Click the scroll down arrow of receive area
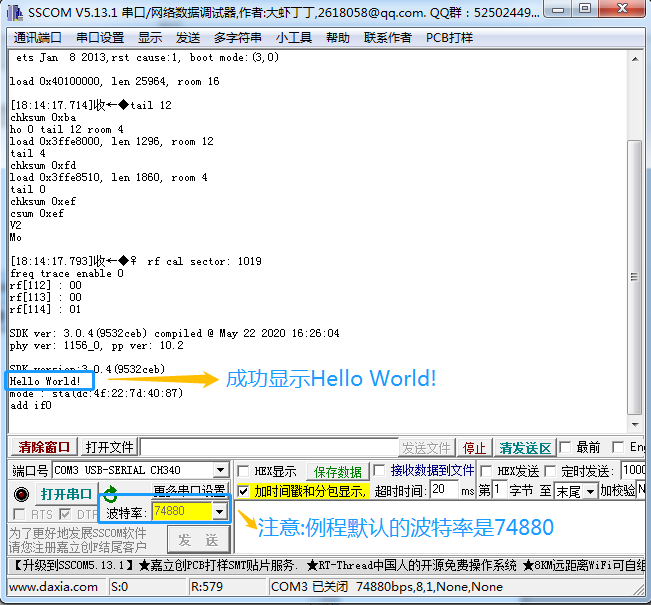 click(x=635, y=424)
